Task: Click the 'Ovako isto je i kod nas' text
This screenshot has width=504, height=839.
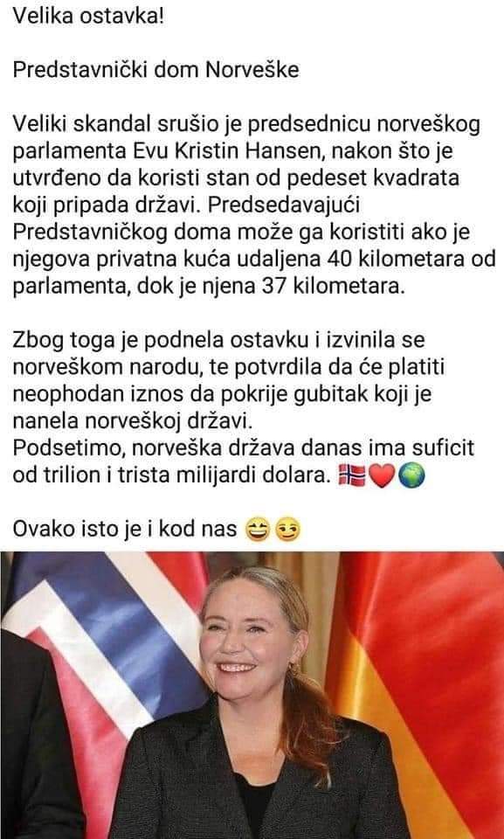Action: click(x=125, y=530)
